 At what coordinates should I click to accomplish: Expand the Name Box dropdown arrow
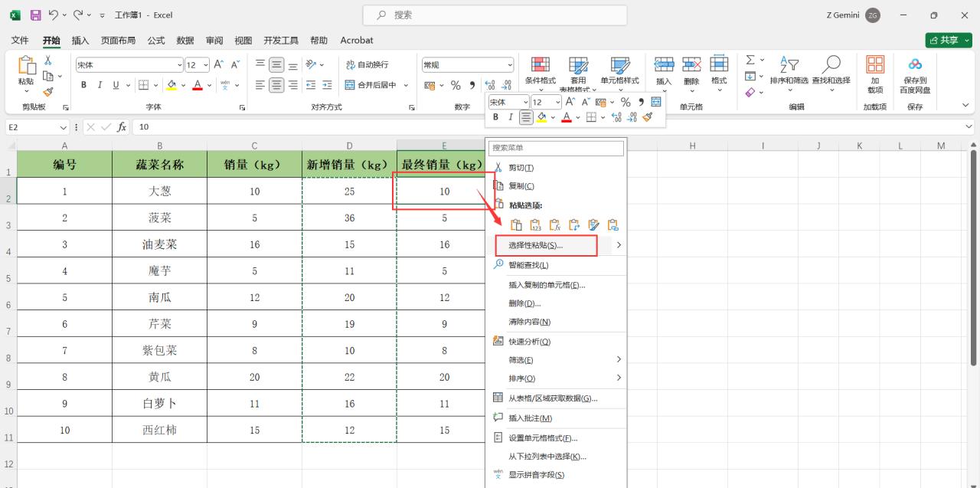pos(64,127)
